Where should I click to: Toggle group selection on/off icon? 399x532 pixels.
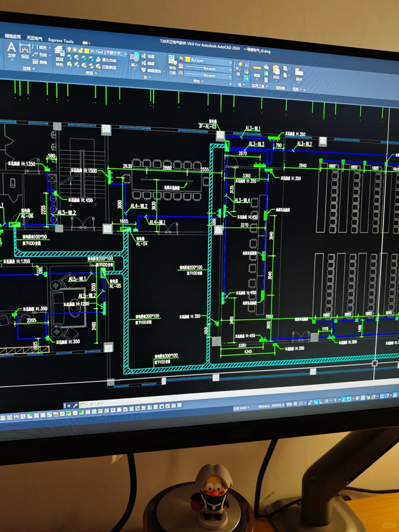(x=247, y=78)
